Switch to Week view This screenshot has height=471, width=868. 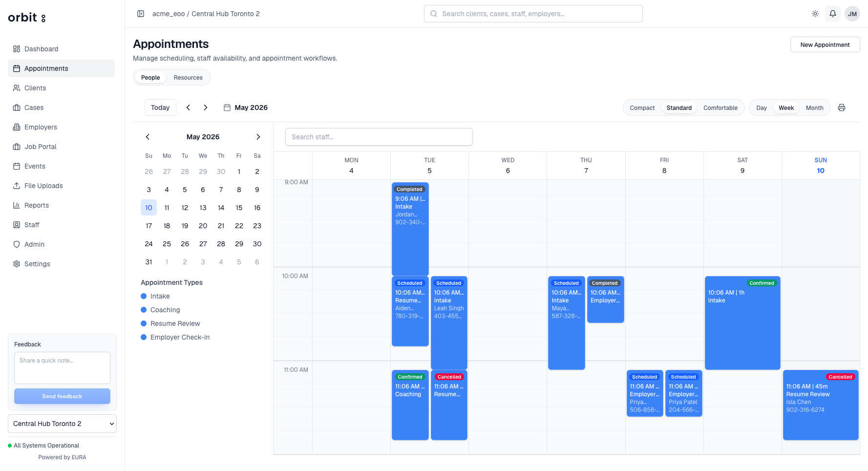[x=786, y=108]
